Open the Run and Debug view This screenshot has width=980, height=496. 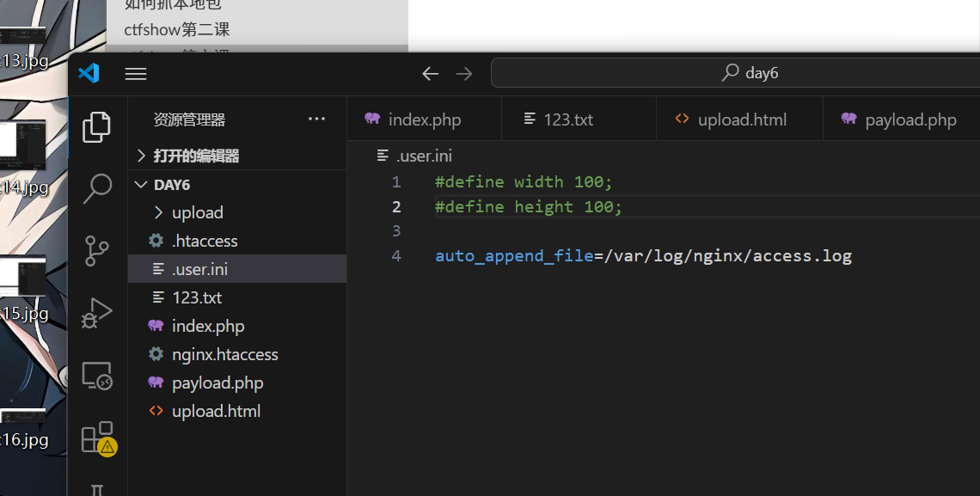(x=96, y=313)
